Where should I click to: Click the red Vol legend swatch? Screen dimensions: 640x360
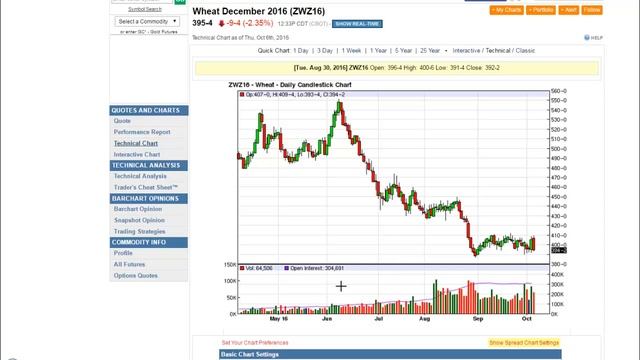[x=242, y=268]
